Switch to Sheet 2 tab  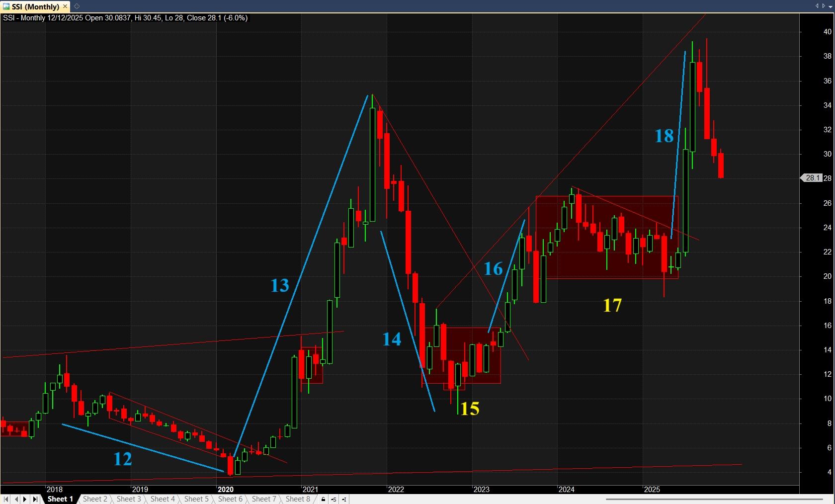pyautogui.click(x=94, y=499)
